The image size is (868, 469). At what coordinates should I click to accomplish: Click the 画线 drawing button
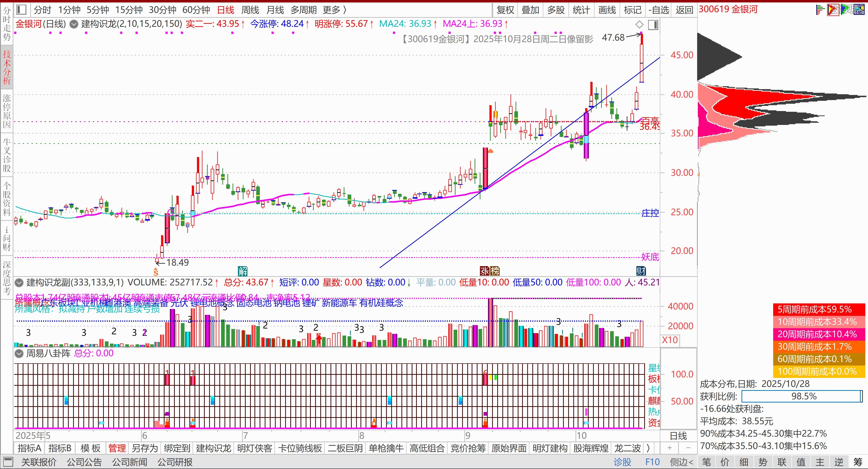point(607,10)
